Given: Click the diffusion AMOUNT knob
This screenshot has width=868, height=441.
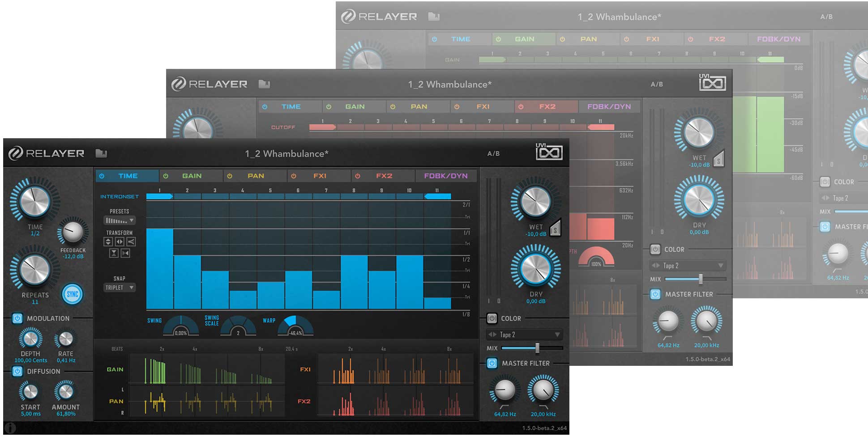Looking at the screenshot, I should pyautogui.click(x=65, y=392).
